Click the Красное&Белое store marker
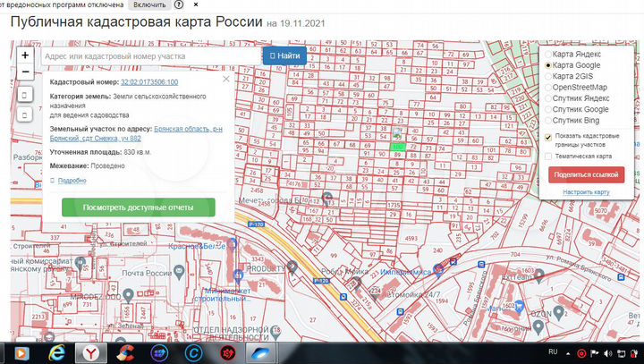Screen dimensions: 644x364 [x=232, y=244]
